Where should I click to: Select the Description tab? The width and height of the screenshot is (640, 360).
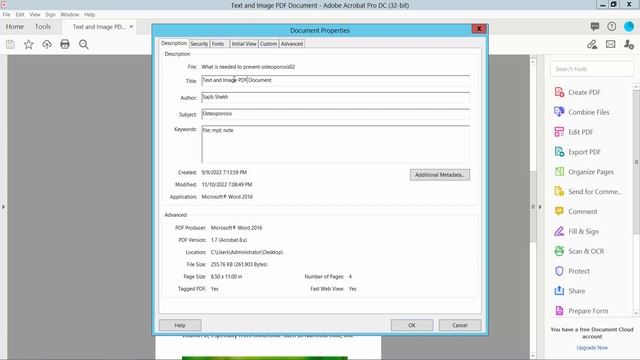pyautogui.click(x=174, y=43)
